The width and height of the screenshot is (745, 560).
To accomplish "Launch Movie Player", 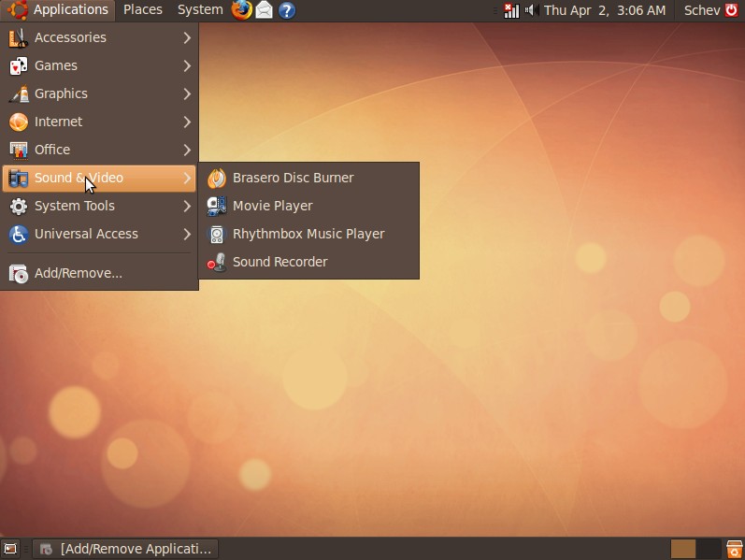I will 308,207.
